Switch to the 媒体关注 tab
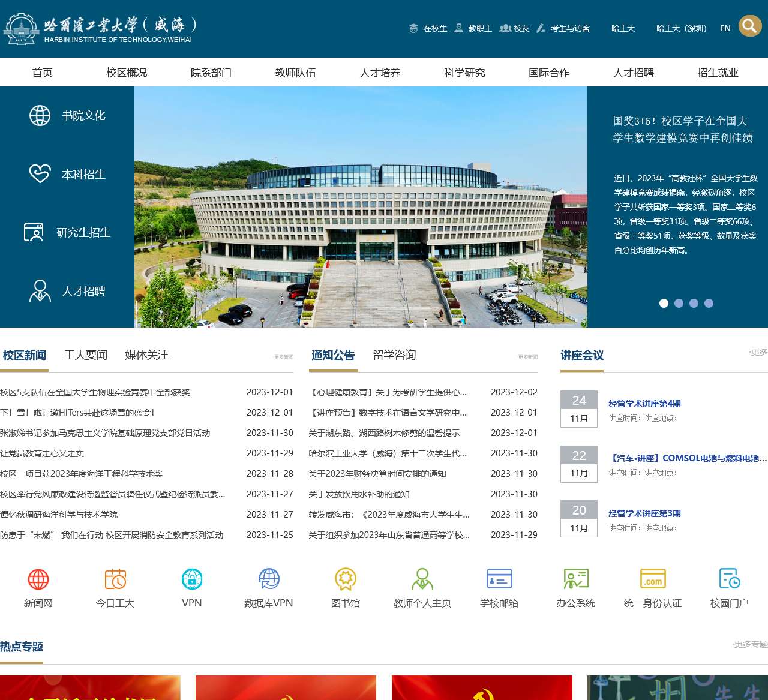Image resolution: width=768 pixels, height=700 pixels. 147,355
